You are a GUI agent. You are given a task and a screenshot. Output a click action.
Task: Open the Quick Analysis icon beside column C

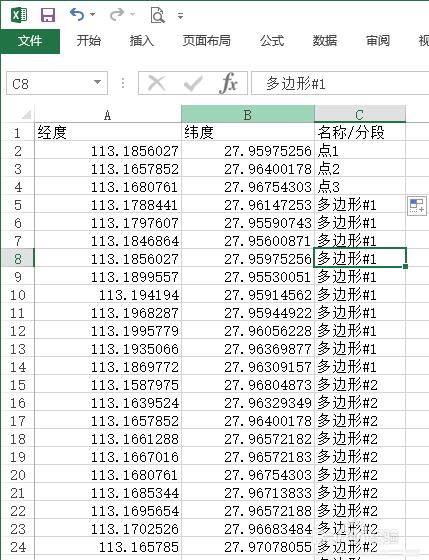click(416, 206)
